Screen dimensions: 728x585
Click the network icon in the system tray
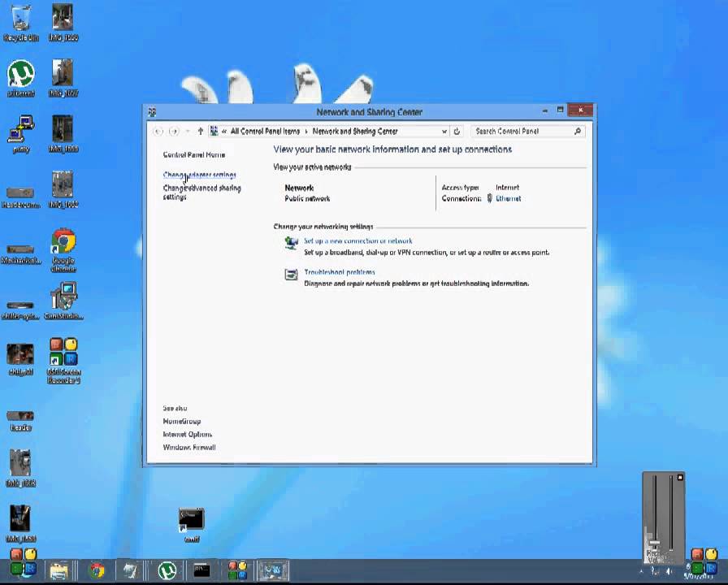click(655, 571)
